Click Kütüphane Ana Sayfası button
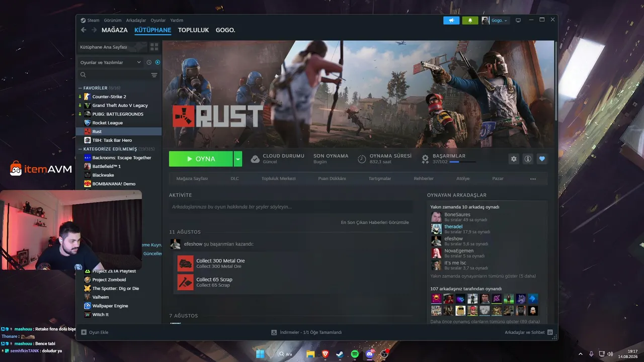Viewport: 644px width, 362px height. pos(112,47)
